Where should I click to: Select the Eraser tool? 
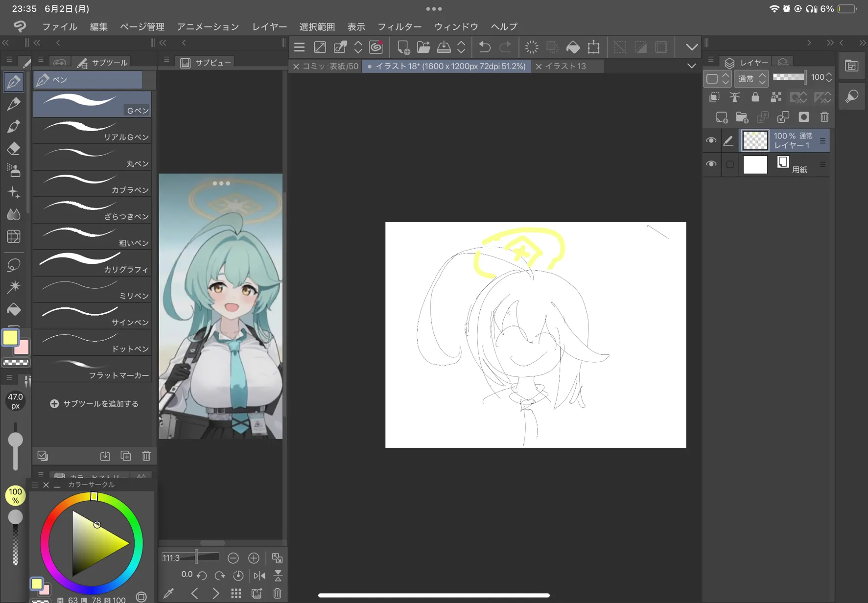click(14, 148)
